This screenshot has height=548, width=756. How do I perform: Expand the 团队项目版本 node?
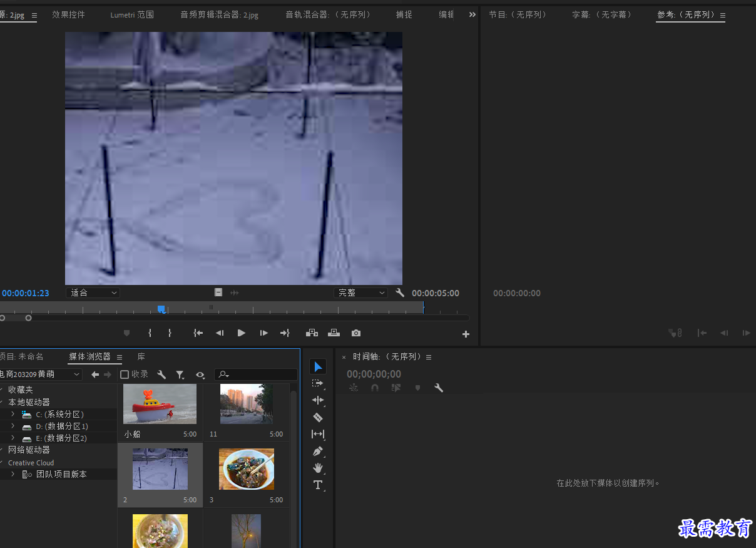pos(13,474)
